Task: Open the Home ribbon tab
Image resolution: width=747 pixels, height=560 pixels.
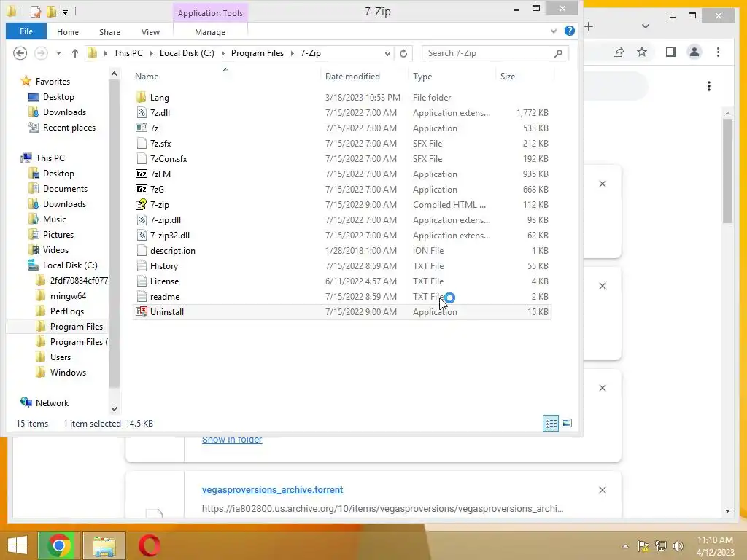Action: pos(68,32)
